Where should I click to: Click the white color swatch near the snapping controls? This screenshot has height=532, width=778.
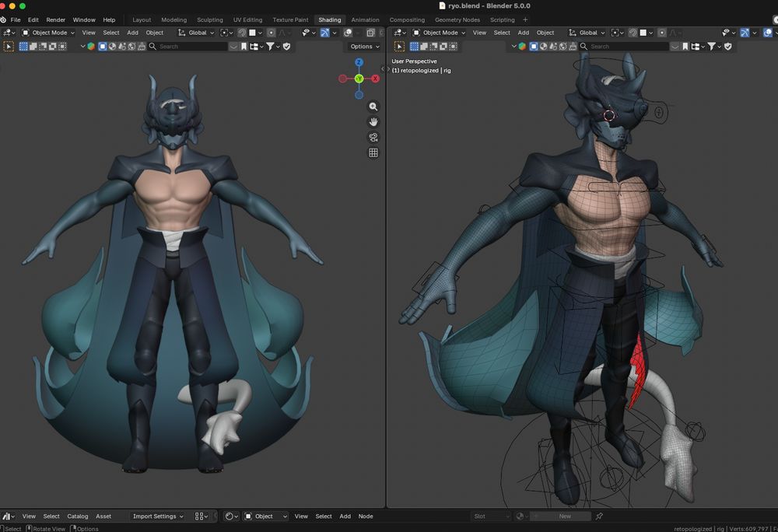(x=251, y=33)
